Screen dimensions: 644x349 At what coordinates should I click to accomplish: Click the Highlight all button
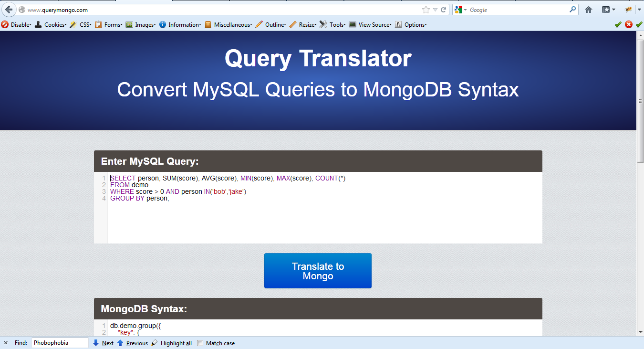(172, 343)
